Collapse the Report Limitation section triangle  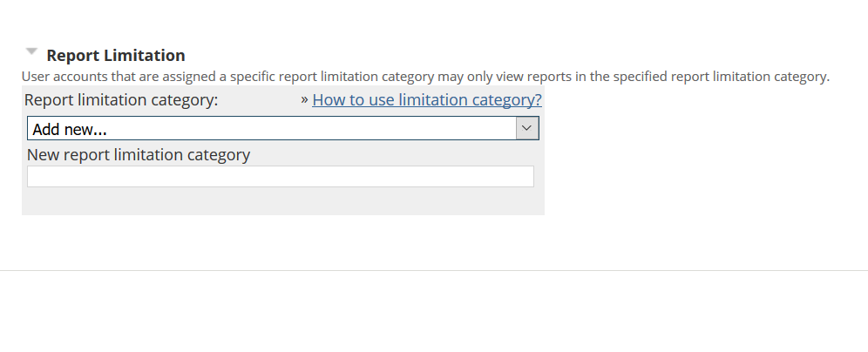click(32, 51)
